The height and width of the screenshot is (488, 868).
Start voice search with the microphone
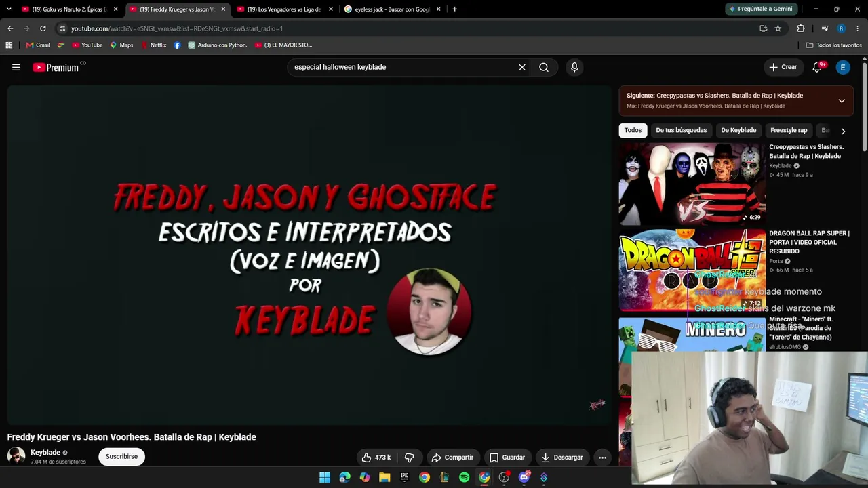tap(574, 67)
